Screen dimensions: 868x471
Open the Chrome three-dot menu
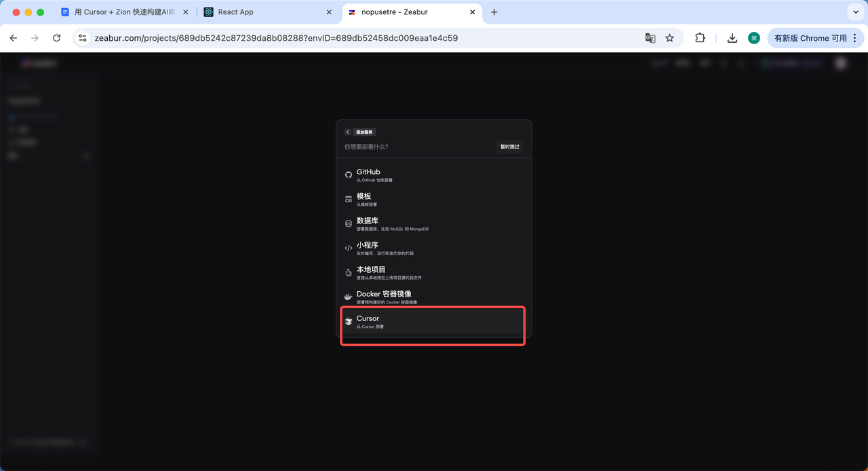[x=856, y=38]
